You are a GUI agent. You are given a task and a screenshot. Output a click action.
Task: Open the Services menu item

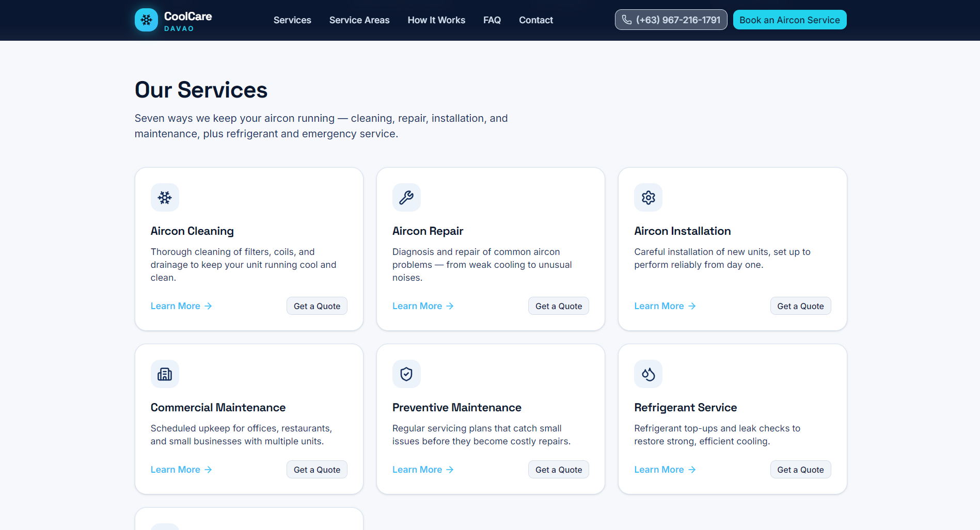[292, 20]
